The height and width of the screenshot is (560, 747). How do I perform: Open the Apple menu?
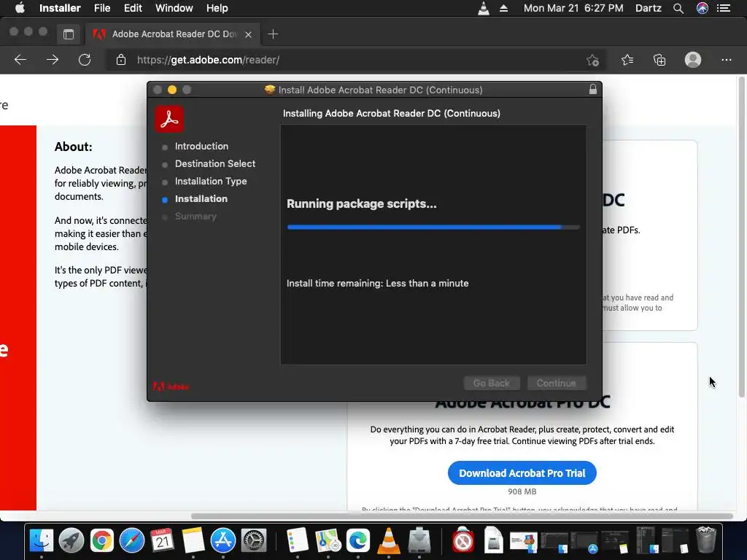click(x=20, y=8)
